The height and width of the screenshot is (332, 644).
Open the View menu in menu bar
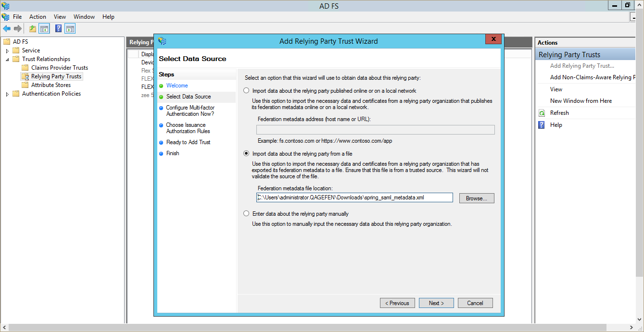click(60, 17)
